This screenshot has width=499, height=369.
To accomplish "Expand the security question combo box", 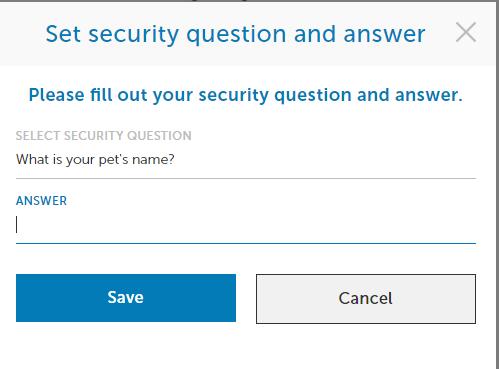I will [x=246, y=159].
